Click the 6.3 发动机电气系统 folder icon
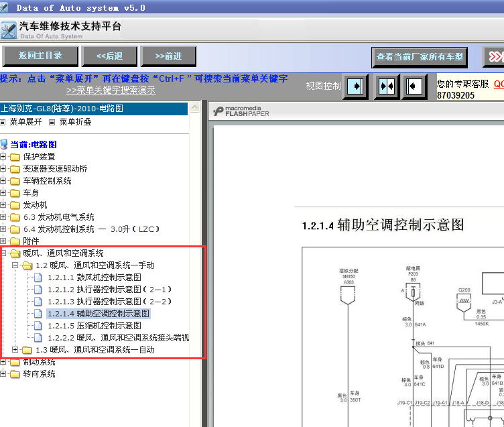The width and height of the screenshot is (504, 427). tap(15, 217)
